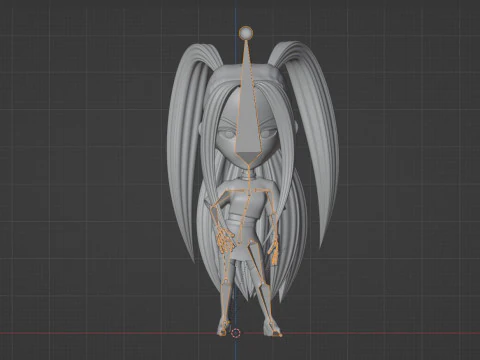Click the sphere atop the head bone
The height and width of the screenshot is (360, 480).
[x=246, y=33]
